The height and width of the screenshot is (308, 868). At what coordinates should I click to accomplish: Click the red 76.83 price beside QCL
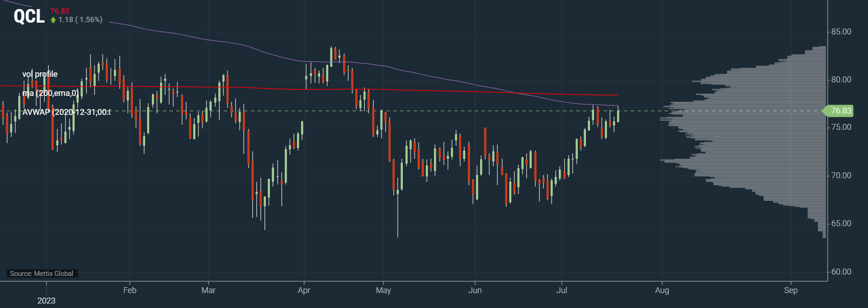[x=60, y=11]
